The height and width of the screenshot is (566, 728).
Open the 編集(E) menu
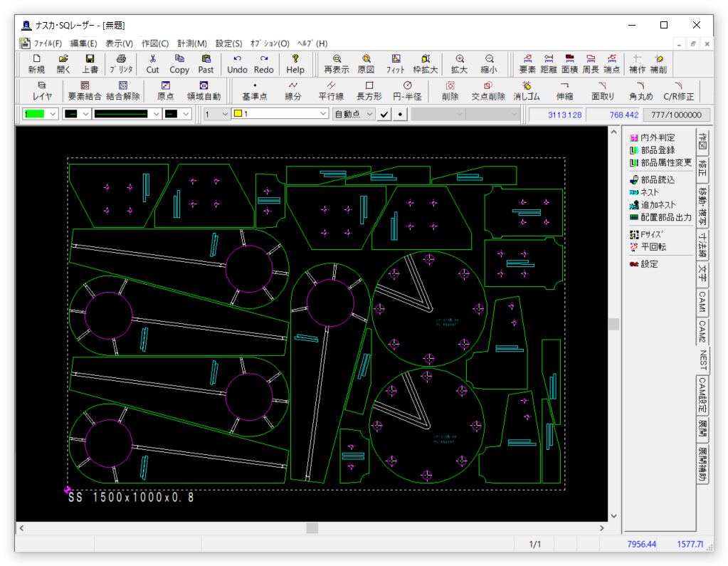[83, 43]
